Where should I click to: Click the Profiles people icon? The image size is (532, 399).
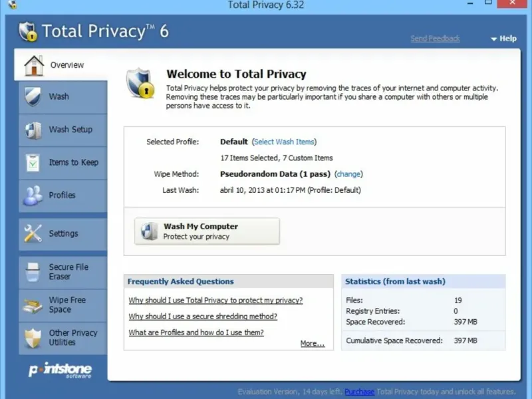[33, 196]
